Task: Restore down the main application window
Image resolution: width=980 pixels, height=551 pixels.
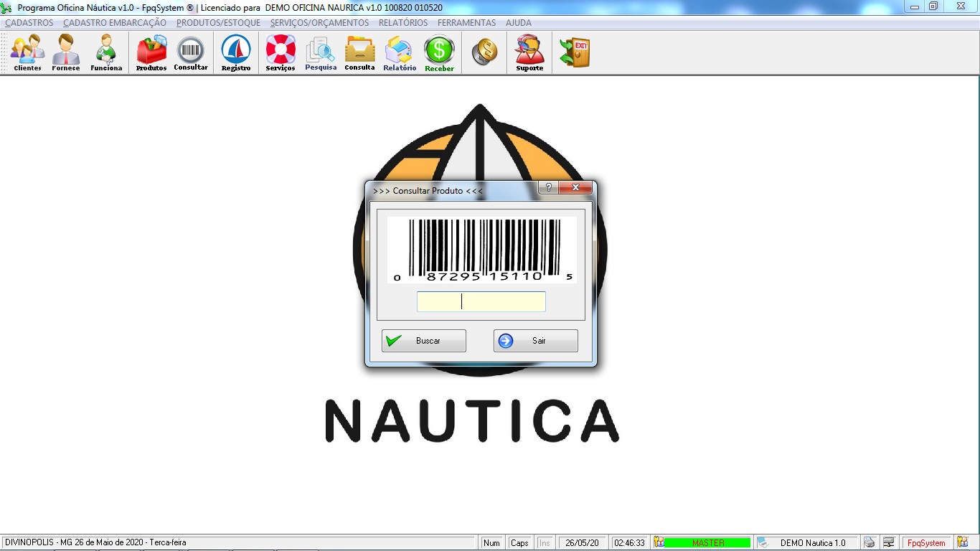Action: (933, 6)
